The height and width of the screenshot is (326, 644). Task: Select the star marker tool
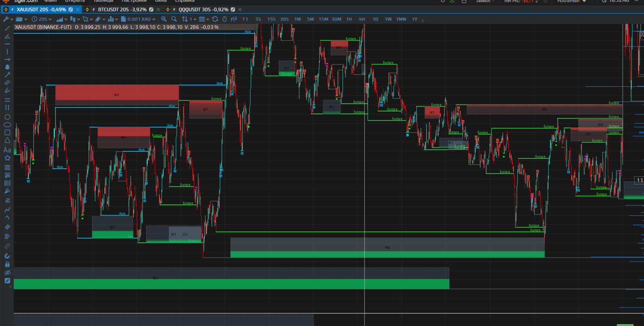tap(7, 157)
